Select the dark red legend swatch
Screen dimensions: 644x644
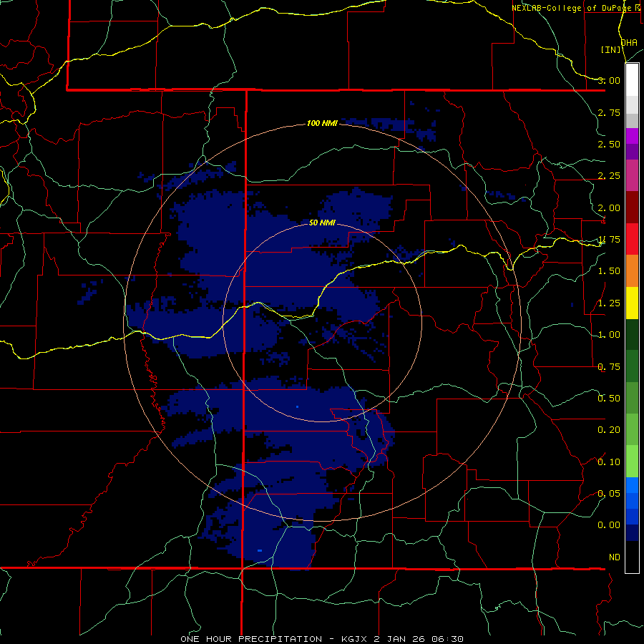632,208
